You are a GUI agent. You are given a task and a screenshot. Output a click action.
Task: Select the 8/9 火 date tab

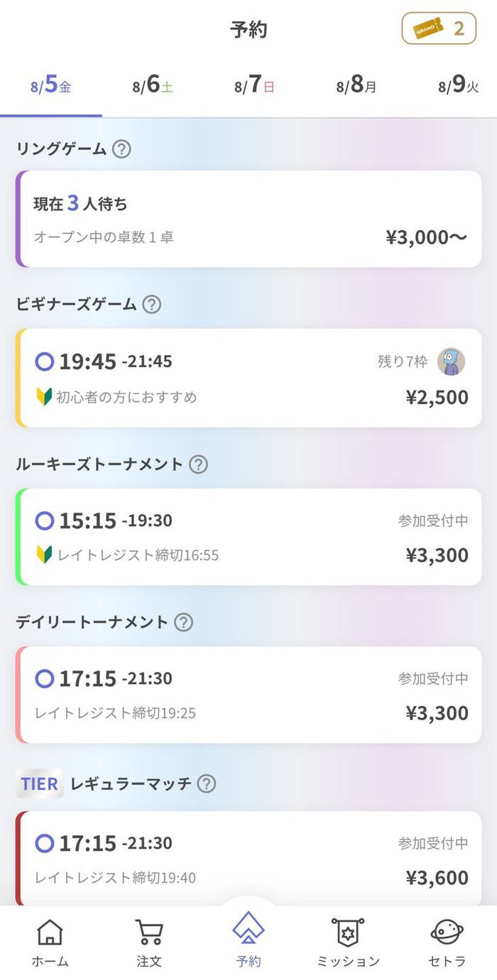pyautogui.click(x=458, y=87)
